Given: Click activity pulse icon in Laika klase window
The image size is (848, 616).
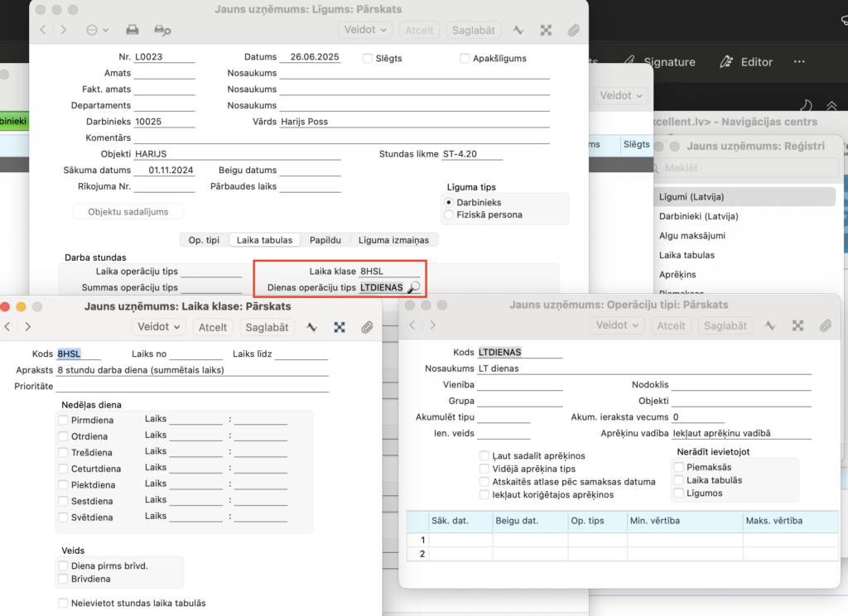Looking at the screenshot, I should pos(311,327).
